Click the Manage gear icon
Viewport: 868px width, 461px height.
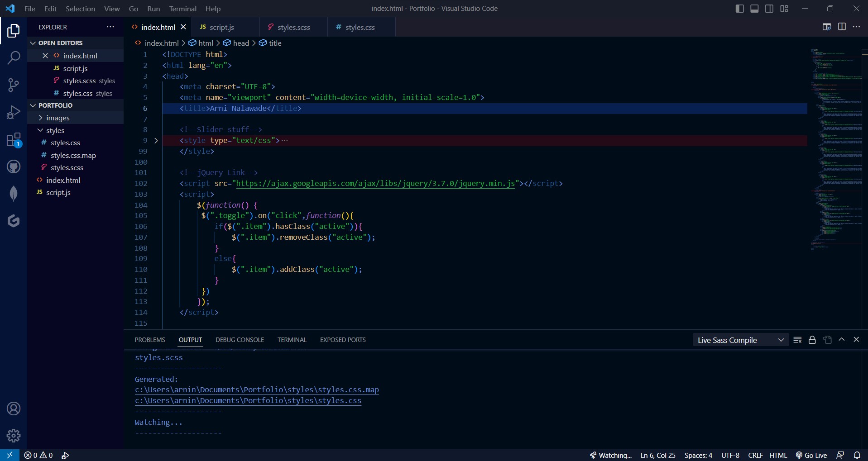(14, 436)
